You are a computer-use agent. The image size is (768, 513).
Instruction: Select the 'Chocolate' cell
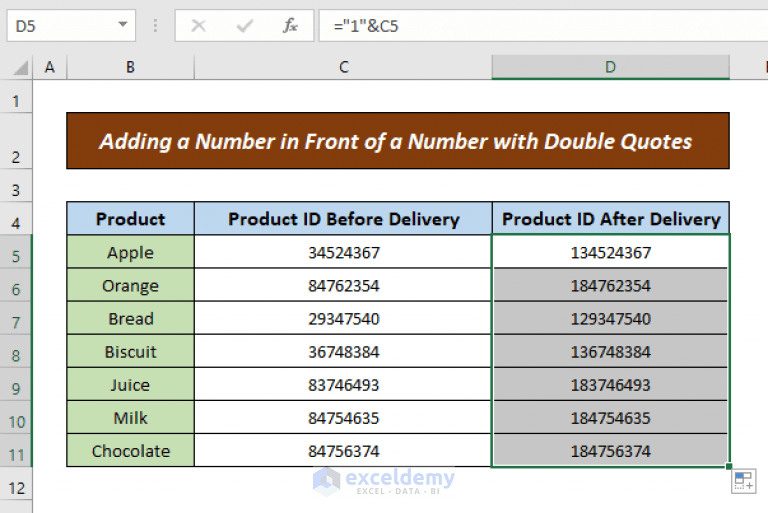(130, 451)
